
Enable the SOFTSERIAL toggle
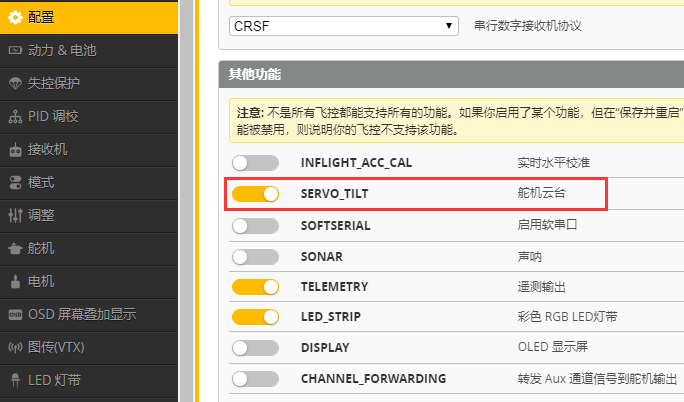click(255, 225)
